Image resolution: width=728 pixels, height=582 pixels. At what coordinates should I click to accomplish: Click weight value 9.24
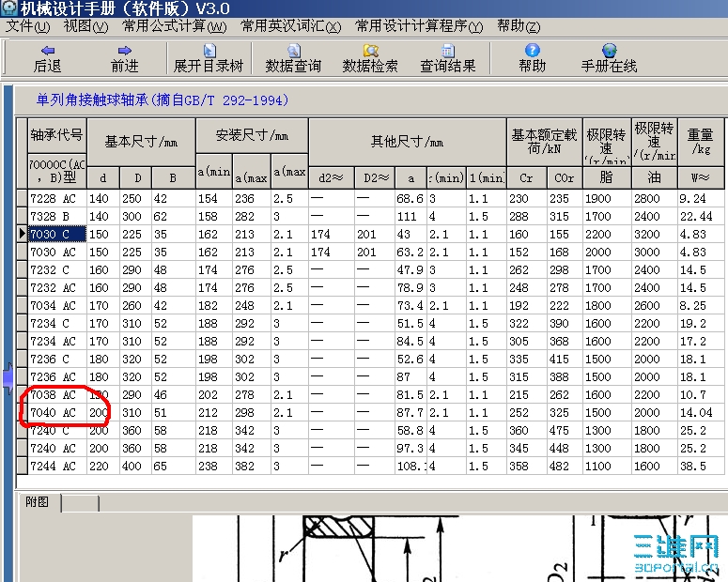692,199
